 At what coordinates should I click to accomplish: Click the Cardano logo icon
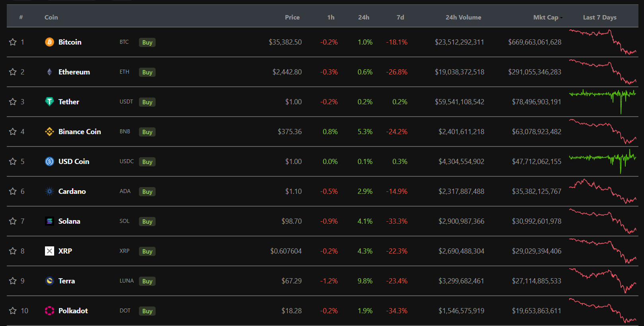(49, 191)
